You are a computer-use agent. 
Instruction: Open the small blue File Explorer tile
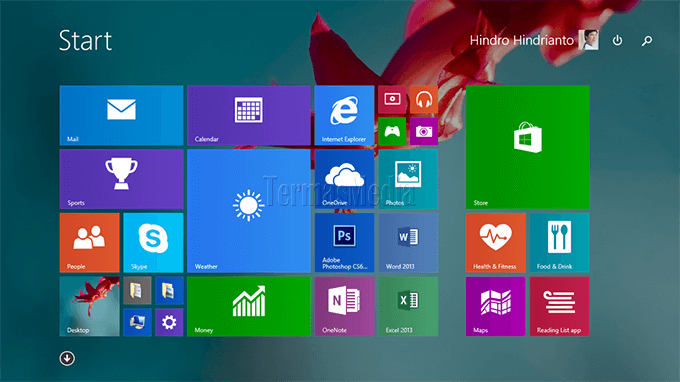[169, 291]
